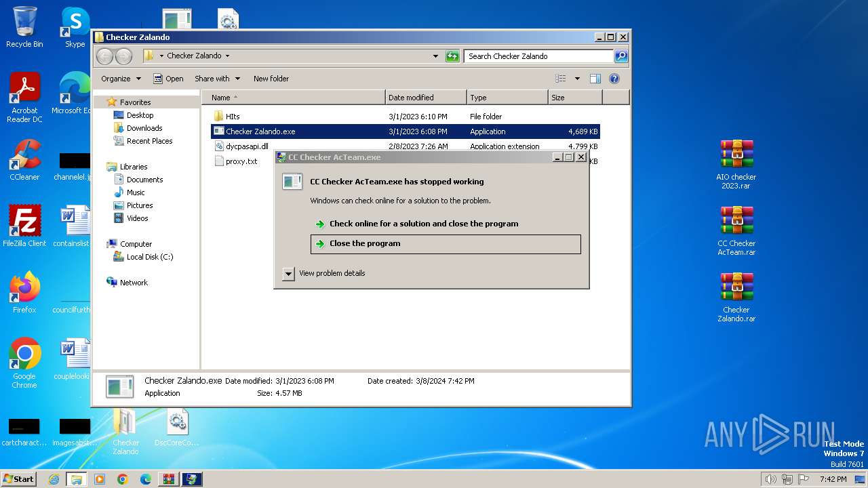Sort files by the Type column

coord(507,98)
